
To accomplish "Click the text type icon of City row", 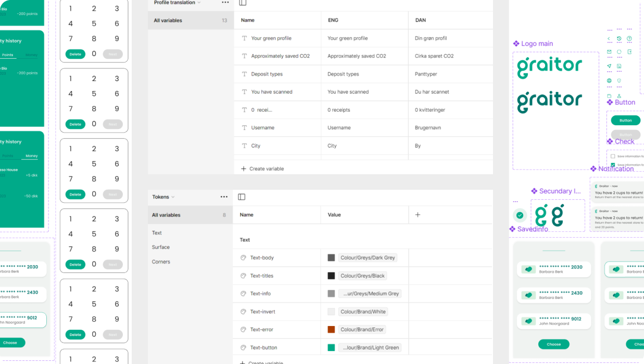I will coord(244,146).
